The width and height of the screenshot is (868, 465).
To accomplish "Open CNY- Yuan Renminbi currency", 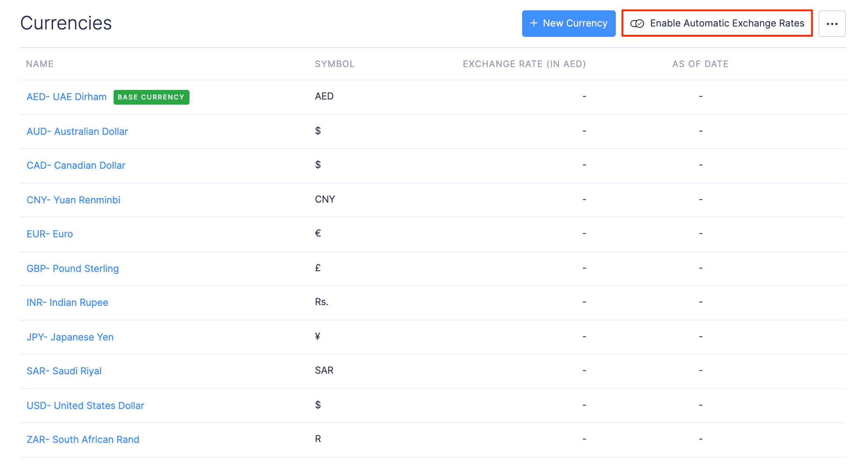I will tap(73, 200).
